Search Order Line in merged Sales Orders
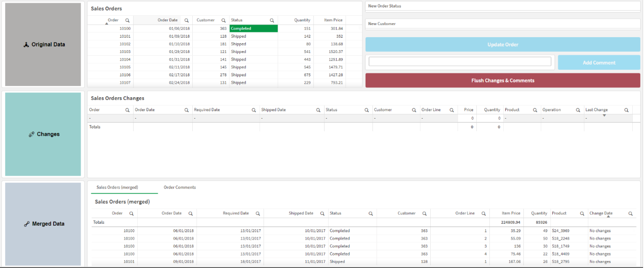The width and height of the screenshot is (644, 268). (x=483, y=214)
